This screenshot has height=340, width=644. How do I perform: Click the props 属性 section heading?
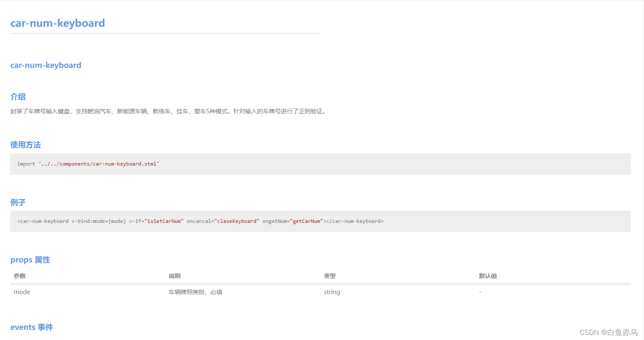[x=30, y=260]
